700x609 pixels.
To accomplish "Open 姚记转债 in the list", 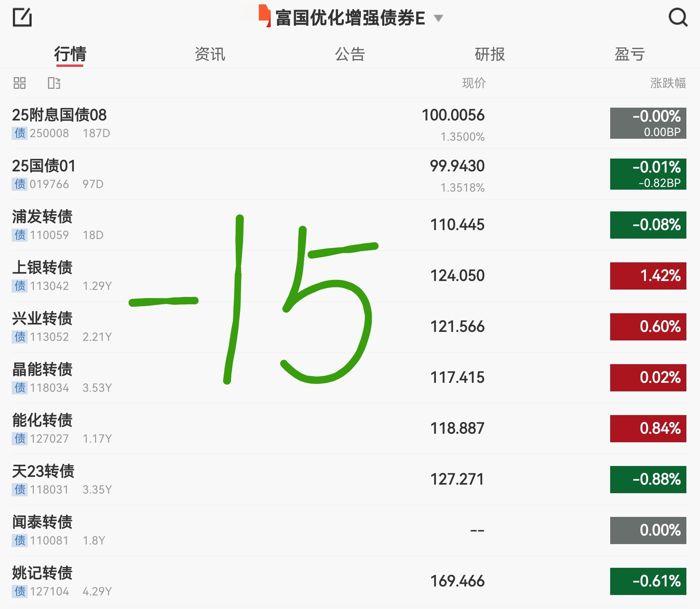I will pyautogui.click(x=350, y=581).
